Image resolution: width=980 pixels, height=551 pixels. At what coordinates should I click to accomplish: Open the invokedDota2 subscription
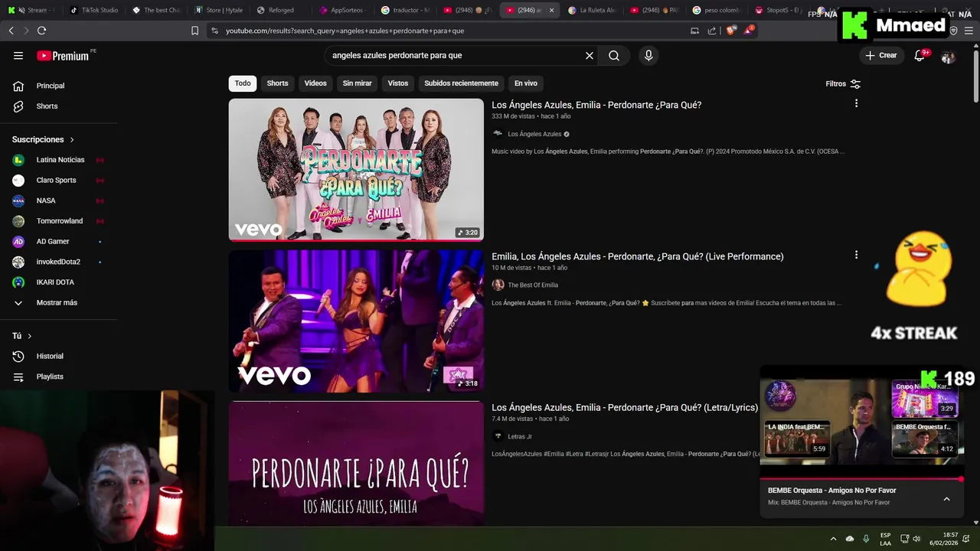(59, 262)
